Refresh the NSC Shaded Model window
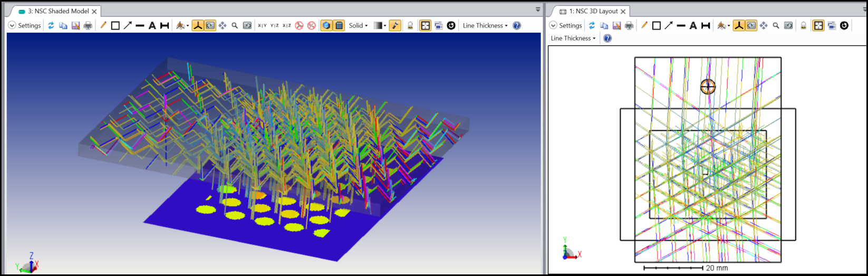 (51, 25)
